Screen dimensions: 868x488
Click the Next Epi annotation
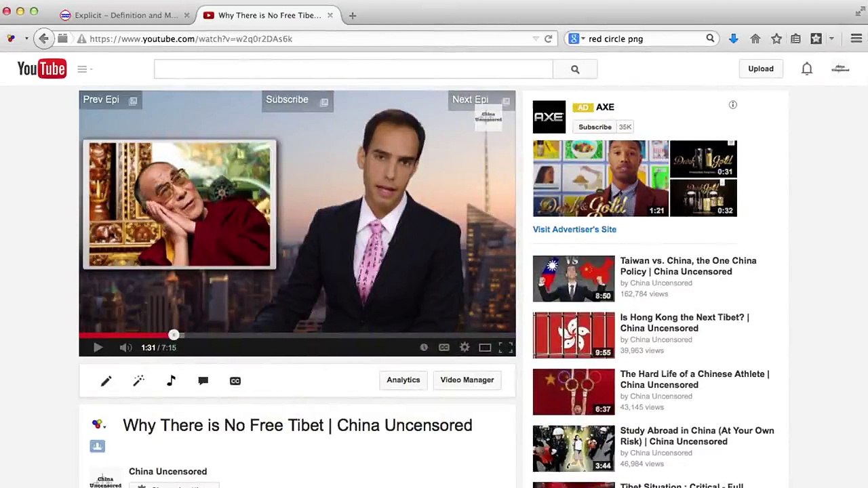point(480,100)
